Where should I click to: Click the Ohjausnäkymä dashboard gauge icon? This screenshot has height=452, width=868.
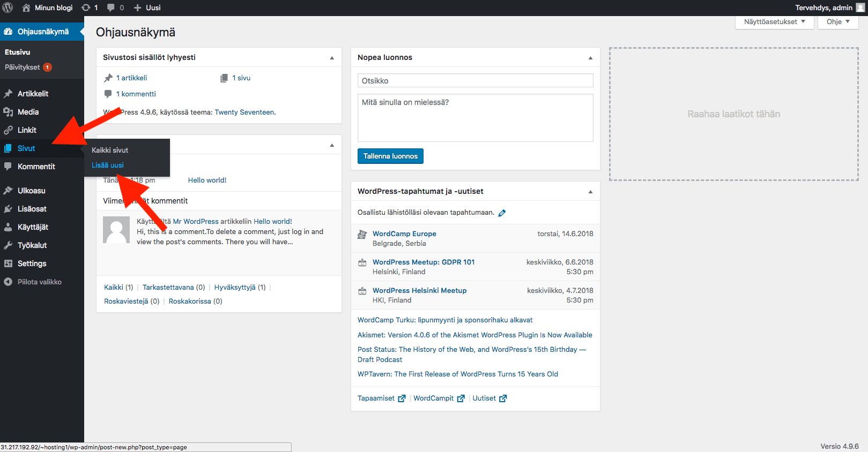[x=8, y=32]
